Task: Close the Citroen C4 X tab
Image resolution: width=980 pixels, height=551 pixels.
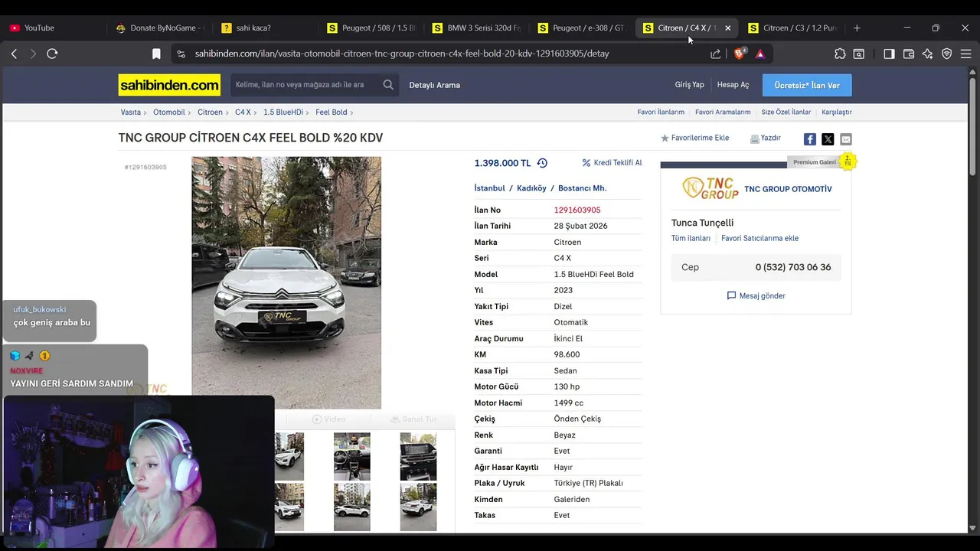Action: pos(727,28)
